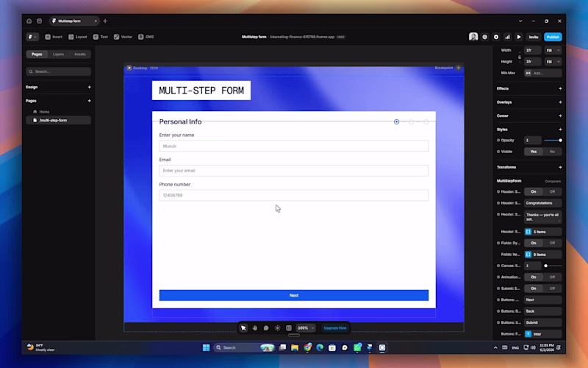Switch to the Assets tab
The height and width of the screenshot is (368, 588).
(80, 54)
